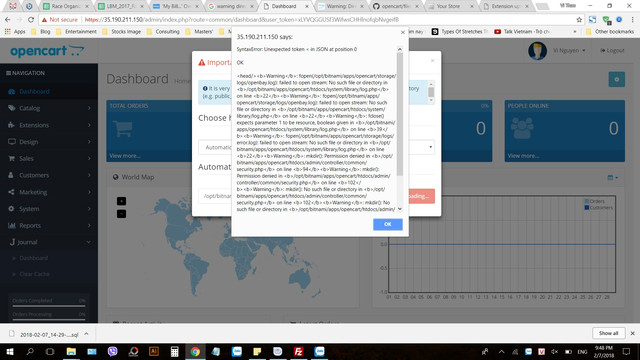The width and height of the screenshot is (640, 360).
Task: Dismiss the JavaScript alert with OK
Action: (387, 224)
